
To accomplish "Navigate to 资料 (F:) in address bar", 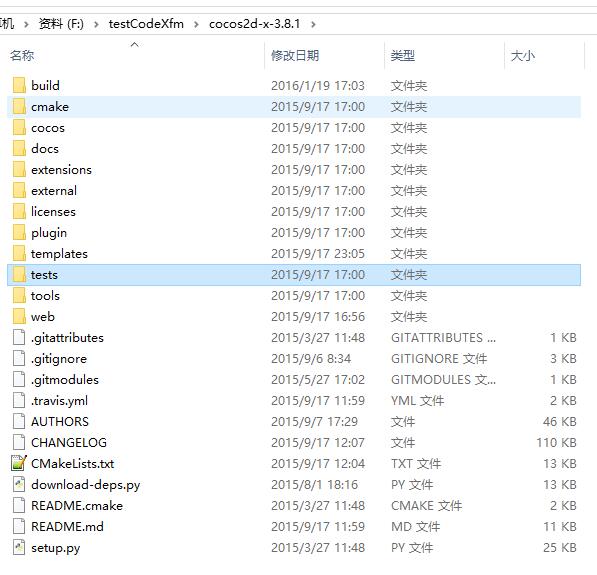I will [x=61, y=24].
